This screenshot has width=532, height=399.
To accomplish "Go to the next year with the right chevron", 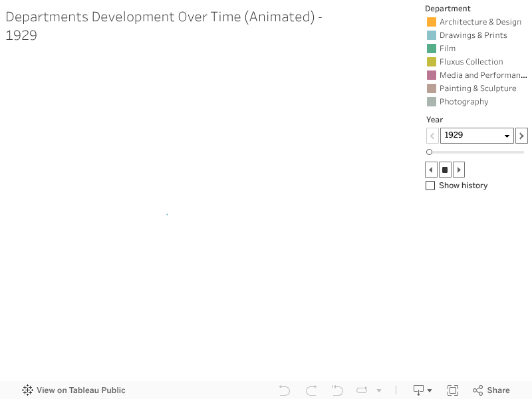I will (x=521, y=136).
